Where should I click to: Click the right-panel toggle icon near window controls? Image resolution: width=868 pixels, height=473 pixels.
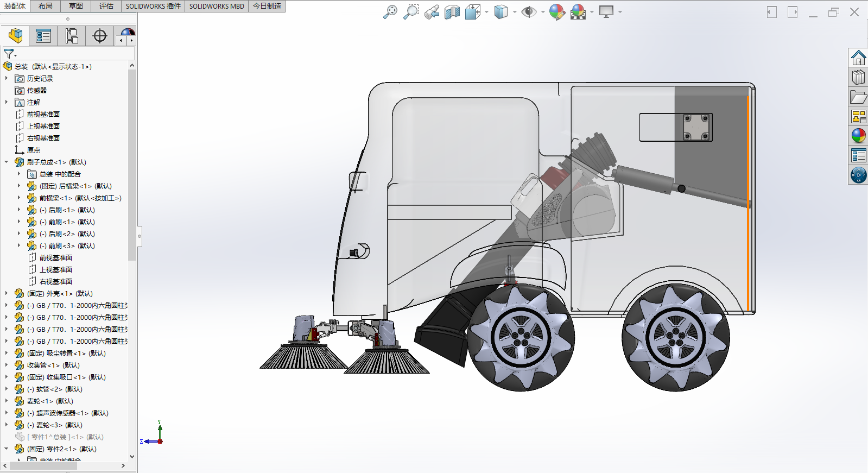793,12
